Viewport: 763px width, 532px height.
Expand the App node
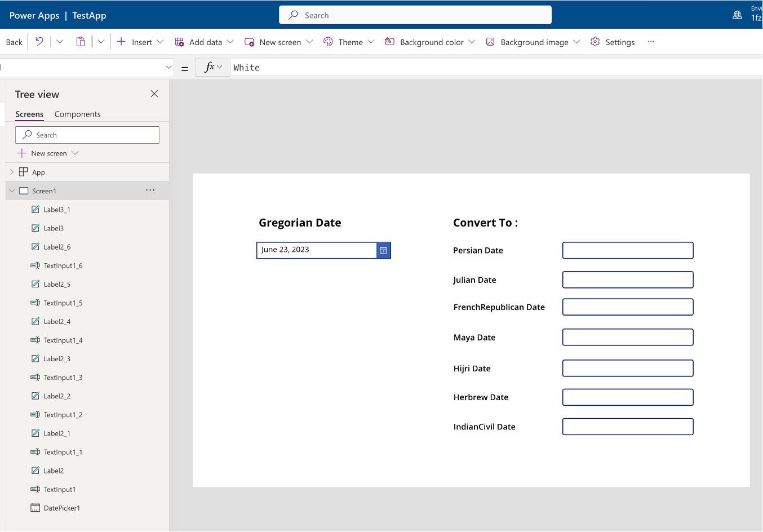(11, 172)
